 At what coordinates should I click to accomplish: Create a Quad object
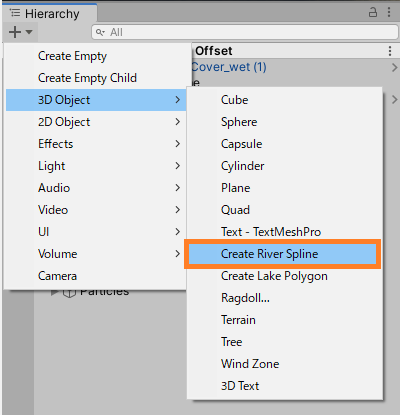point(284,210)
